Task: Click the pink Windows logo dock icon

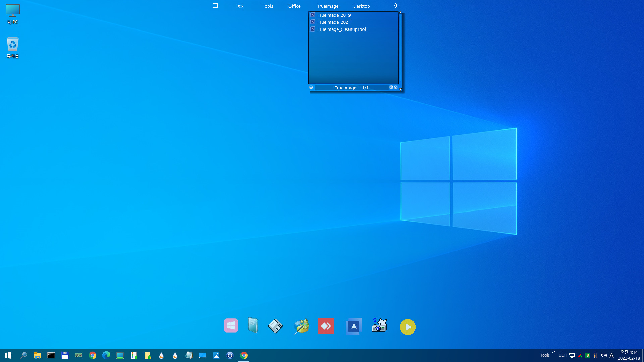Action: pyautogui.click(x=231, y=325)
